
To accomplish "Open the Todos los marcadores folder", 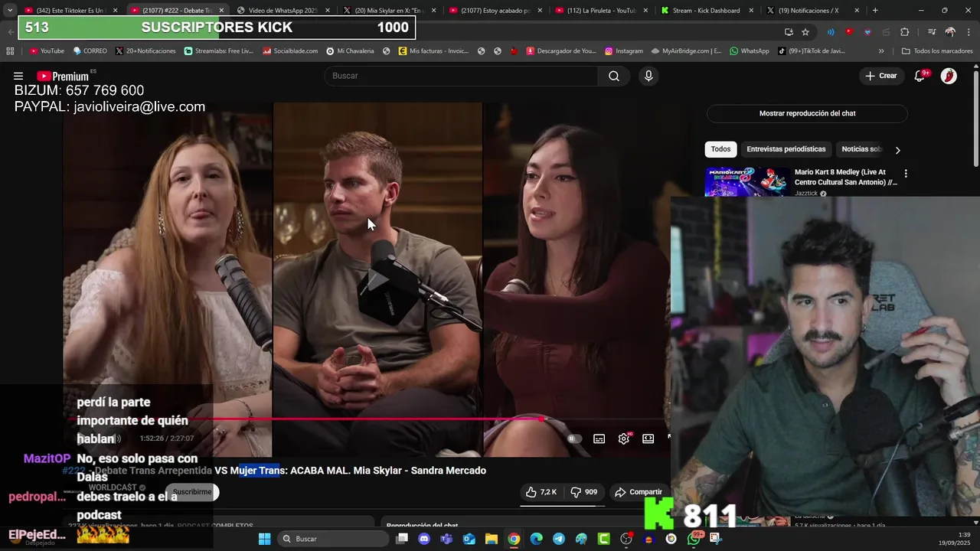I will pos(937,51).
